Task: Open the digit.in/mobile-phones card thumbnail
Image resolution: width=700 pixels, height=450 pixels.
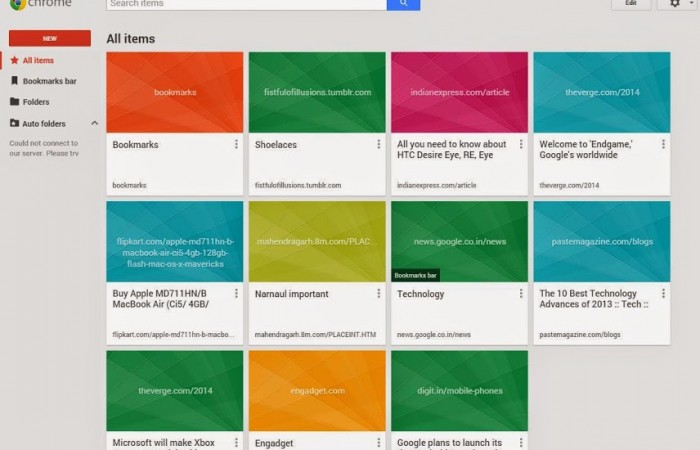Action: [459, 391]
